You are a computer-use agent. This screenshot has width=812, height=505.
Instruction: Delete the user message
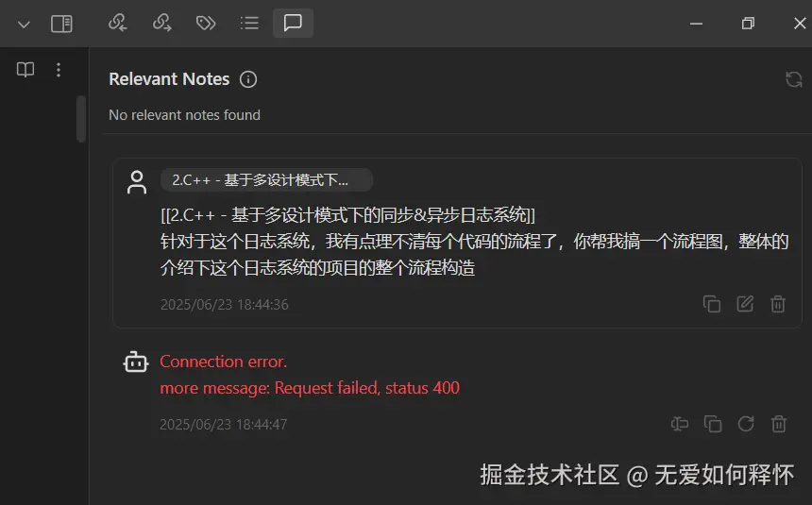pyautogui.click(x=778, y=304)
